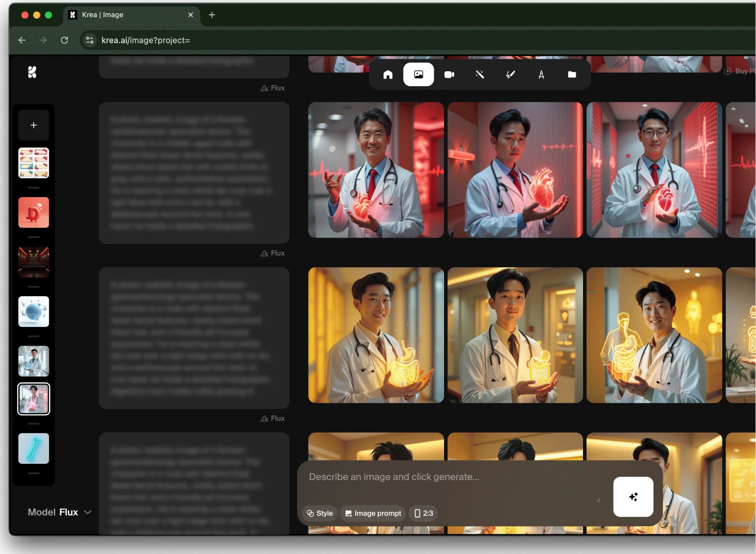Open a new browser tab
The height and width of the screenshot is (554, 756).
coord(212,15)
